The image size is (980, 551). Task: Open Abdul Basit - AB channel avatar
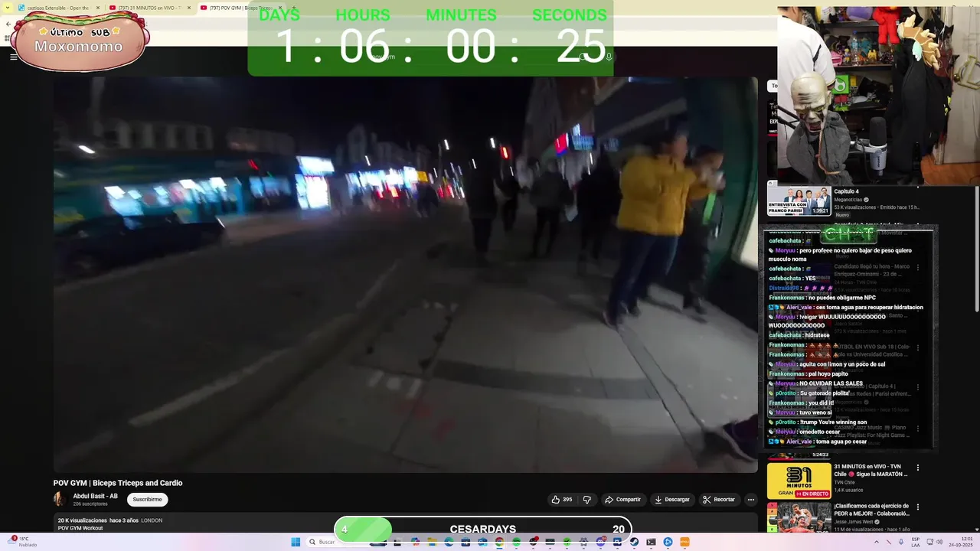click(60, 499)
